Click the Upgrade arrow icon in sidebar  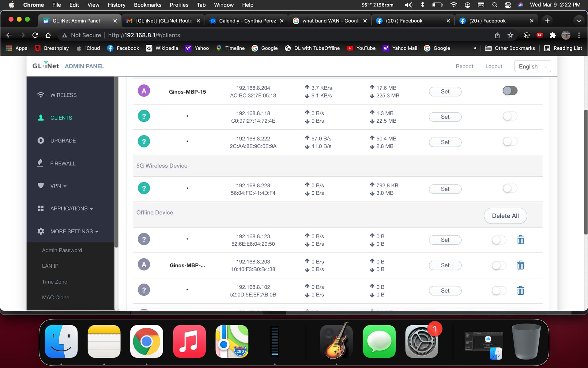pyautogui.click(x=41, y=140)
